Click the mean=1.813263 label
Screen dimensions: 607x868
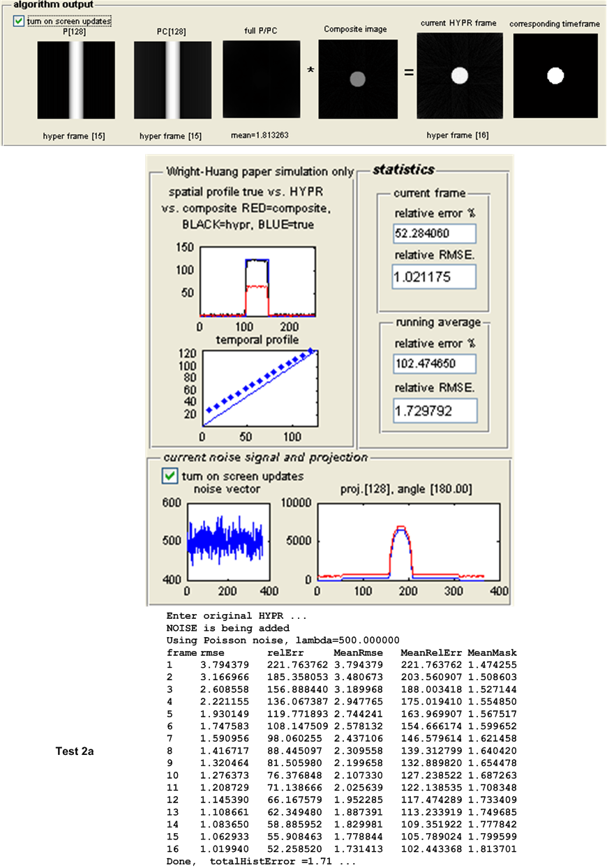point(262,135)
